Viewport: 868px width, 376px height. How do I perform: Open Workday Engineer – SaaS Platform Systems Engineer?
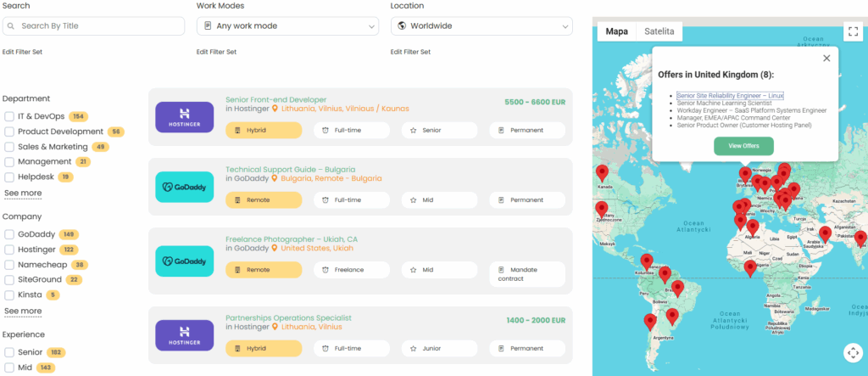(x=752, y=111)
